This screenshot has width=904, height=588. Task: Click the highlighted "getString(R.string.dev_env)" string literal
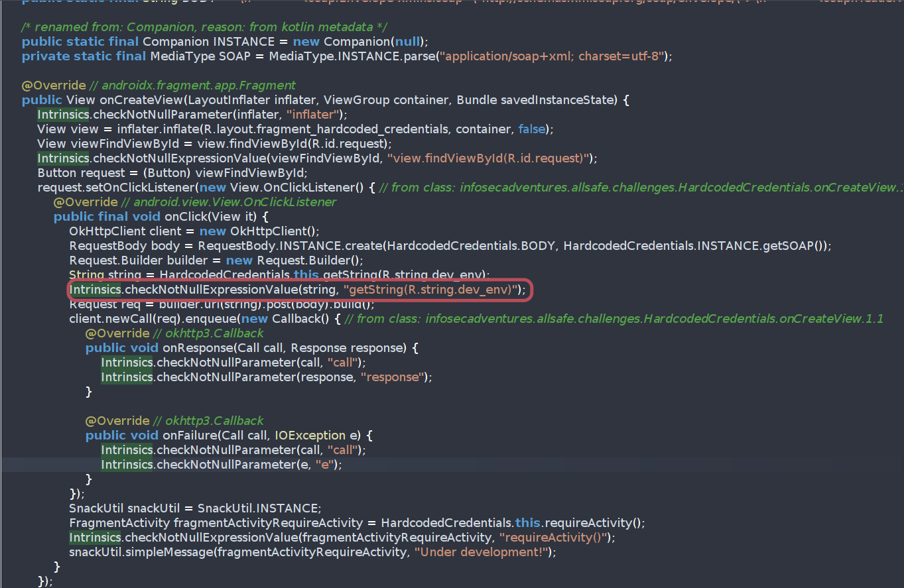point(430,290)
